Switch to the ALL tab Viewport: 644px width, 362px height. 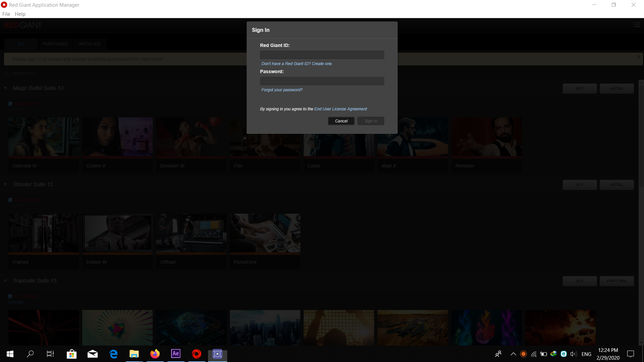click(21, 44)
